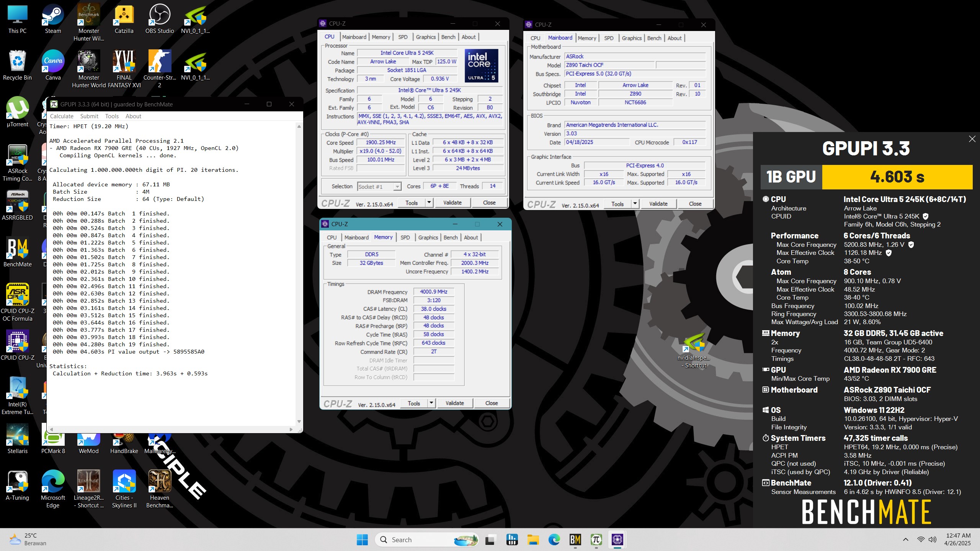Image resolution: width=980 pixels, height=551 pixels.
Task: Open the Steam desktop shortcut
Action: pyautogui.click(x=53, y=19)
